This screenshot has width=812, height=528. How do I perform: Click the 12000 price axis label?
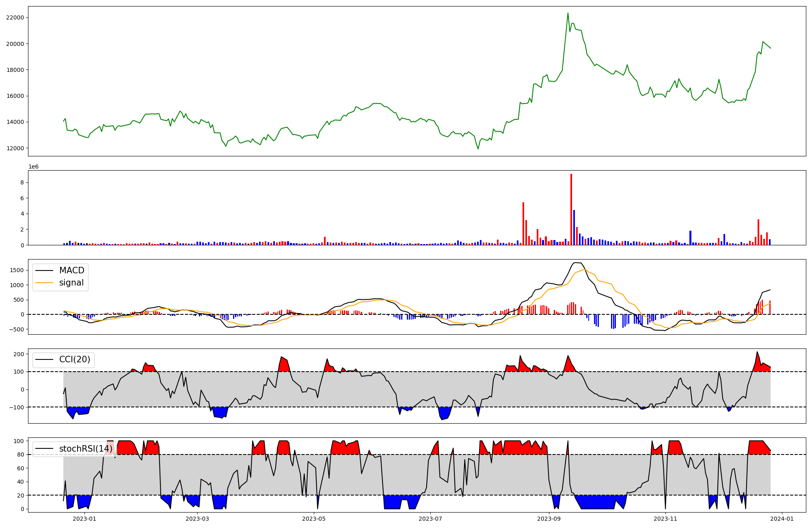(x=15, y=148)
